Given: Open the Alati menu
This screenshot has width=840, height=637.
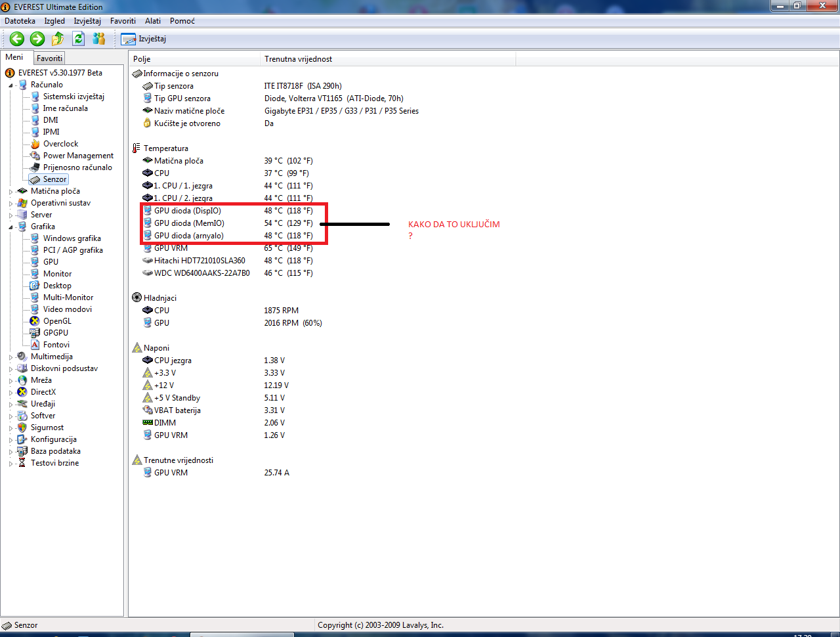Looking at the screenshot, I should coord(153,21).
